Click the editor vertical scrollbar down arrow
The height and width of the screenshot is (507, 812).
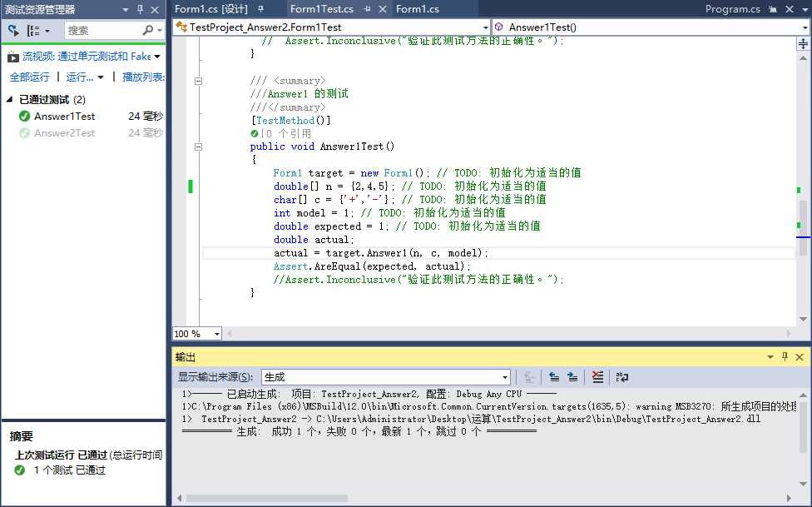[803, 319]
